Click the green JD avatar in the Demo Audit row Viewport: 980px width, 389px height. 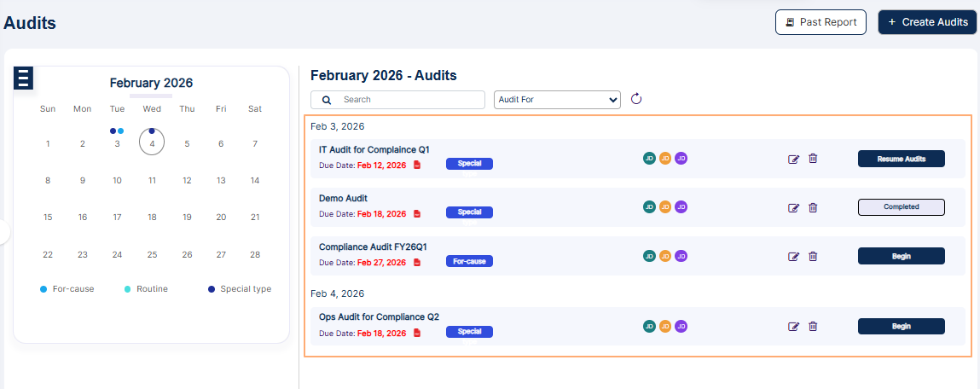[649, 207]
